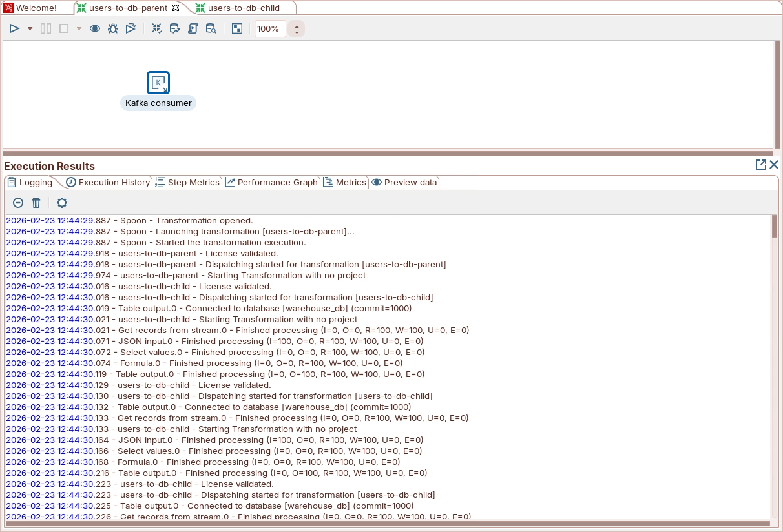Switch to the Step Metrics tab
This screenshot has width=783, height=532.
point(187,183)
